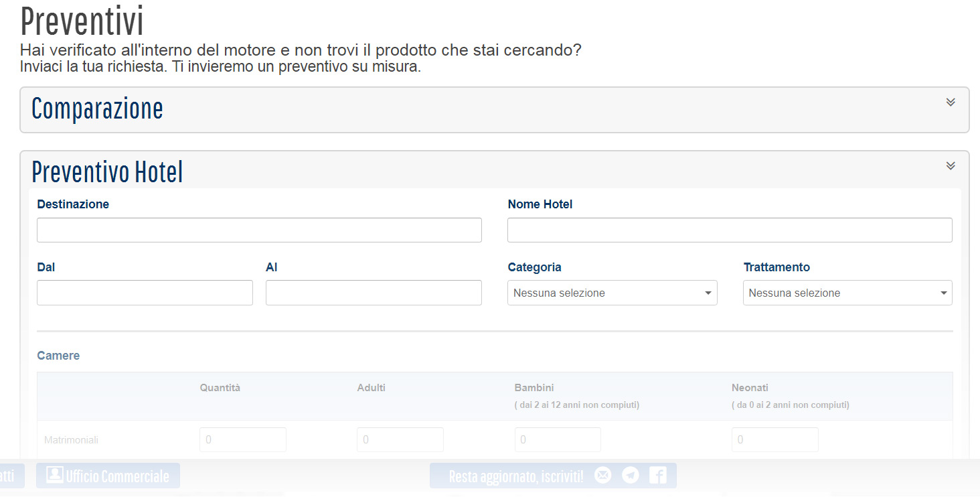
Task: Collapse the Preventivo Hotel section chevron
Action: [950, 165]
